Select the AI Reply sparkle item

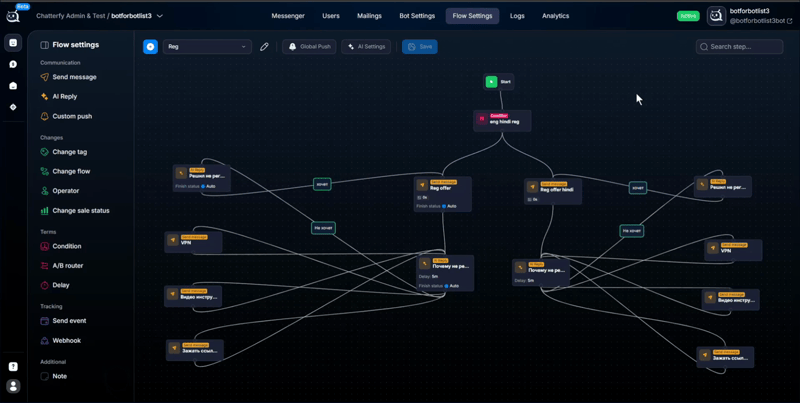coord(59,96)
